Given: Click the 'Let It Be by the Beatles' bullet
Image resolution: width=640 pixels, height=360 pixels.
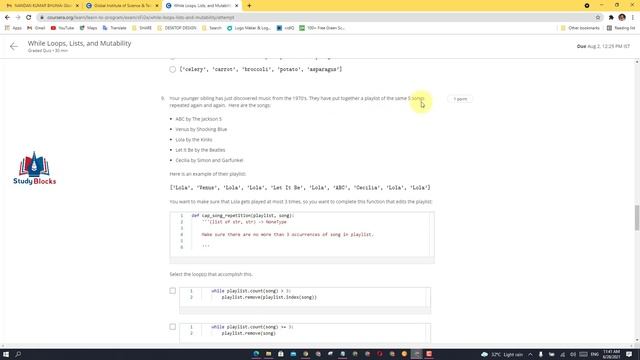Looking at the screenshot, I should [200, 150].
